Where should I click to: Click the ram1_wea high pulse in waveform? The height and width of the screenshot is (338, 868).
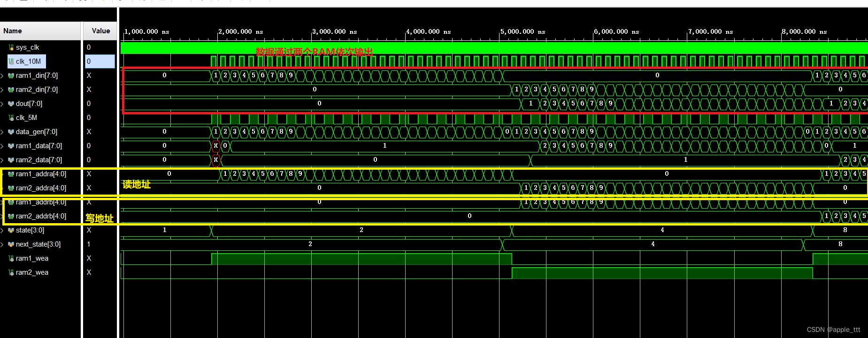[361, 259]
